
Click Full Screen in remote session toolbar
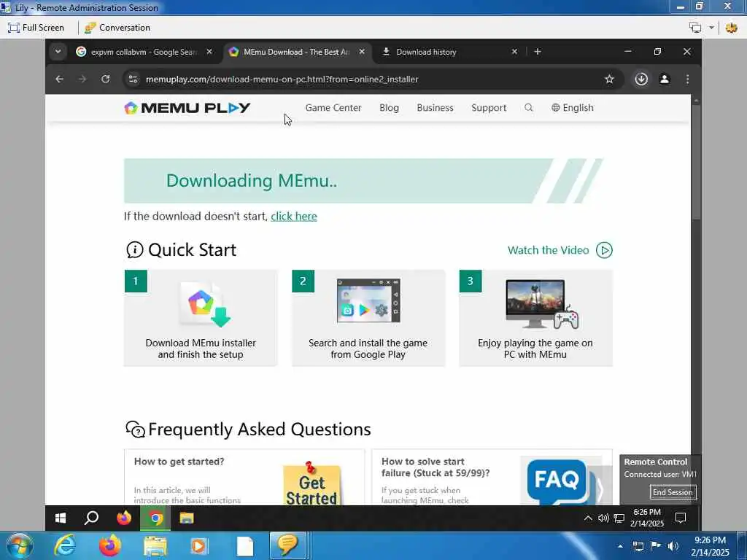[36, 28]
